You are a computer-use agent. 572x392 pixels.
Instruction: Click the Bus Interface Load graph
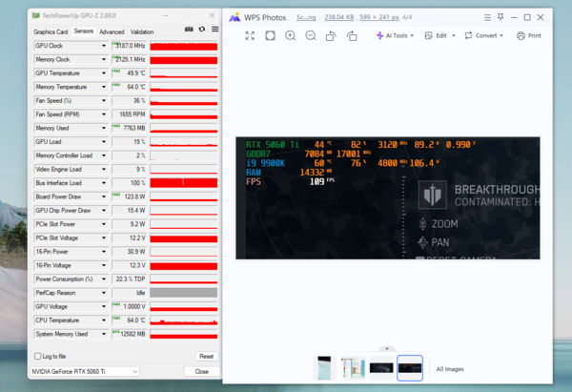(183, 183)
